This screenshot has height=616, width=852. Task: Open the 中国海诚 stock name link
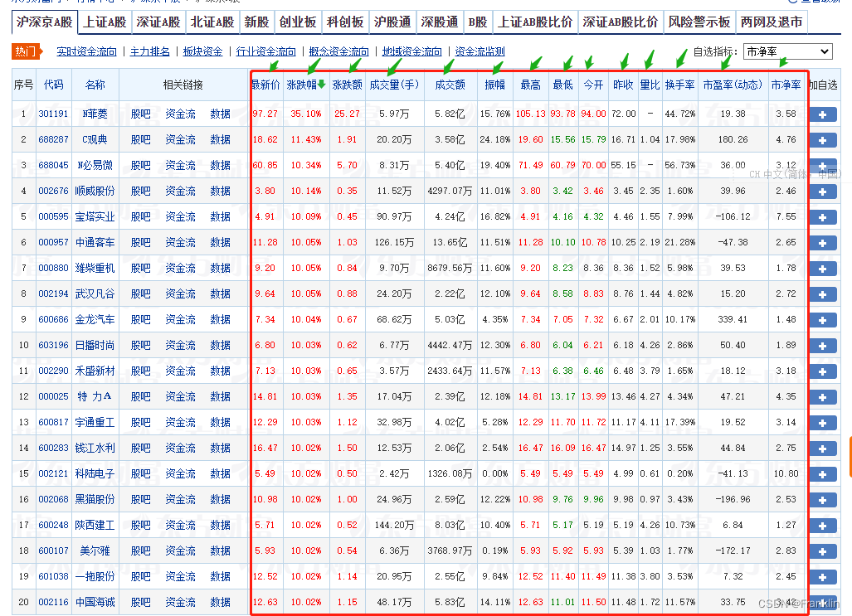point(95,602)
